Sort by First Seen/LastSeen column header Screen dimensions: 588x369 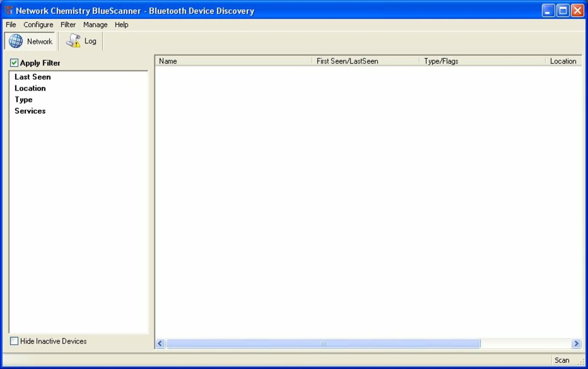366,61
